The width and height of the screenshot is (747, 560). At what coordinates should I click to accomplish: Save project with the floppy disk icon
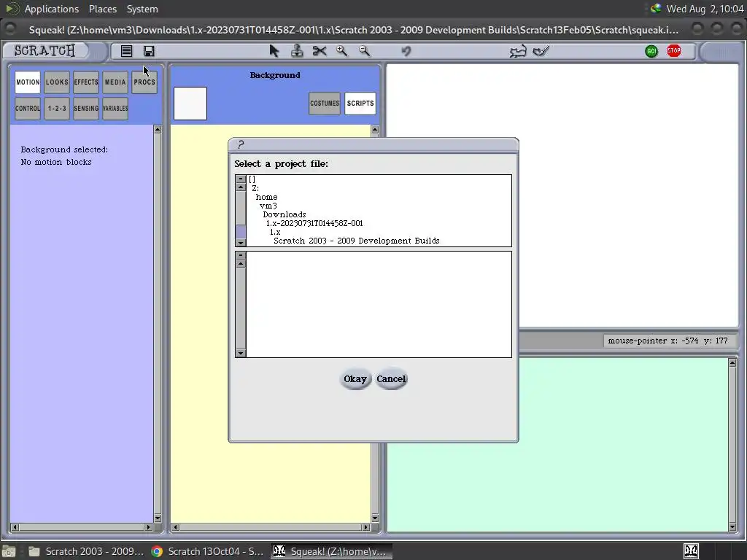point(149,51)
